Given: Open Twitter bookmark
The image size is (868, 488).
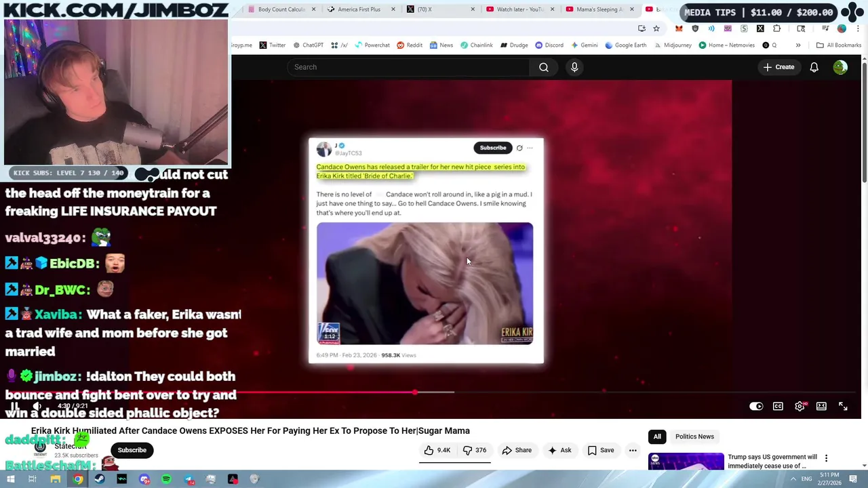Looking at the screenshot, I should (273, 45).
